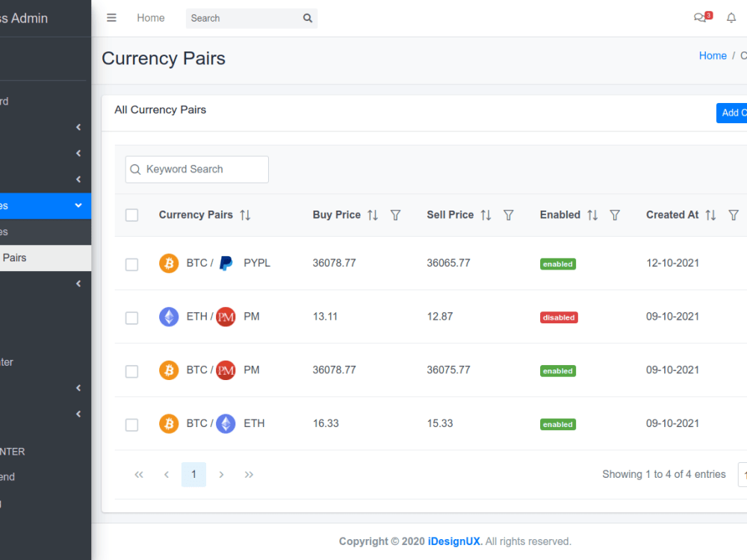
Task: Select the ETH / PM row checkbox
Action: coord(132,317)
